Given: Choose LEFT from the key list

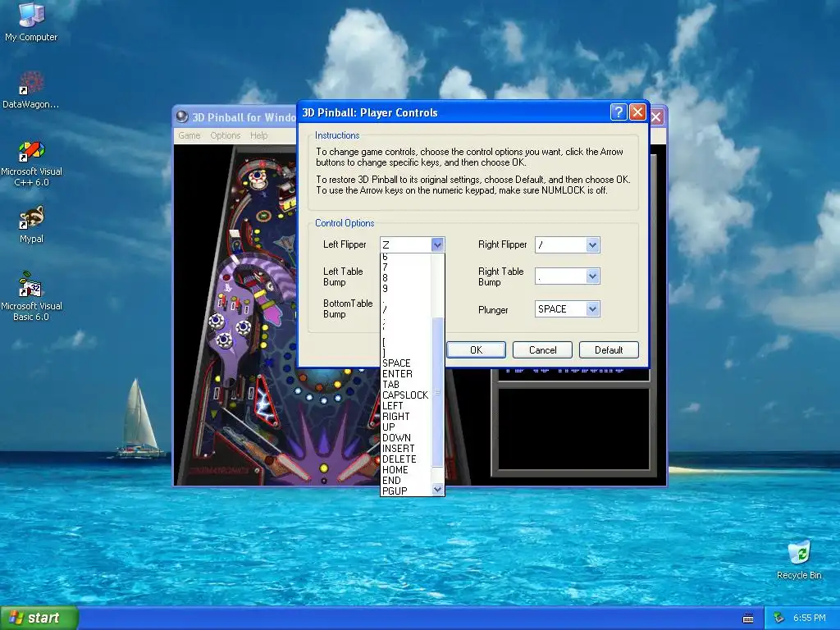Looking at the screenshot, I should [x=405, y=406].
